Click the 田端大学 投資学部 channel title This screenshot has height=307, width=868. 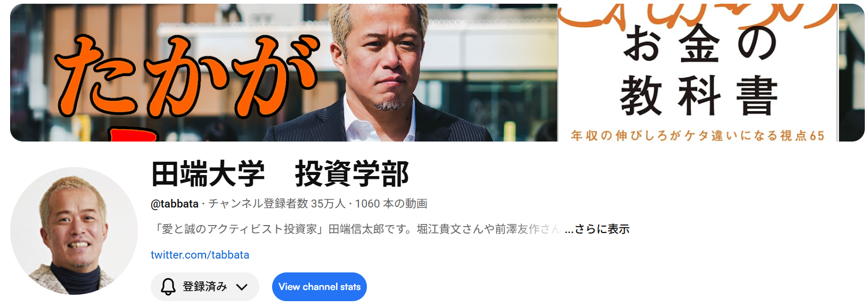click(280, 173)
